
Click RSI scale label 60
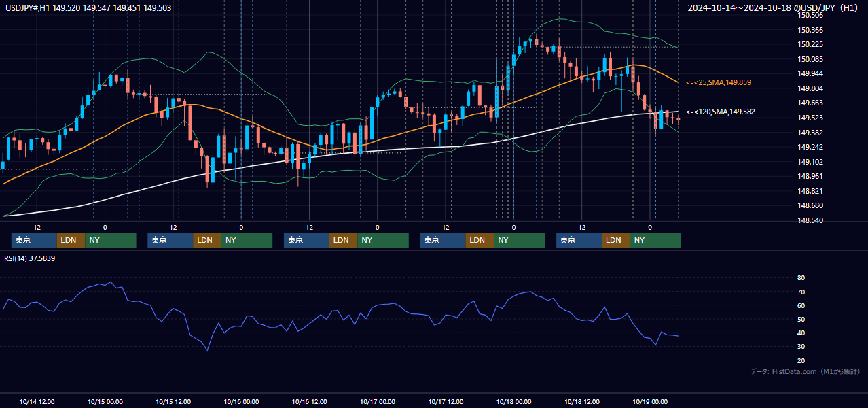point(801,305)
